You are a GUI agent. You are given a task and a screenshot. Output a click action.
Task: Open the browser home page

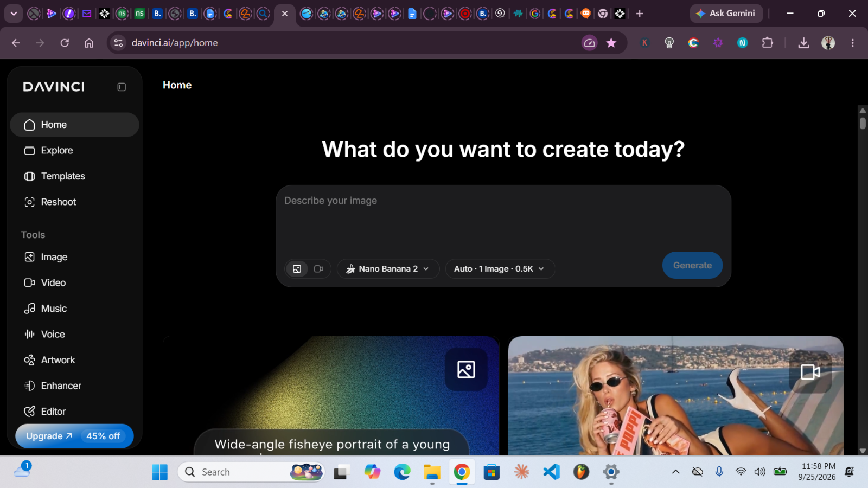89,43
